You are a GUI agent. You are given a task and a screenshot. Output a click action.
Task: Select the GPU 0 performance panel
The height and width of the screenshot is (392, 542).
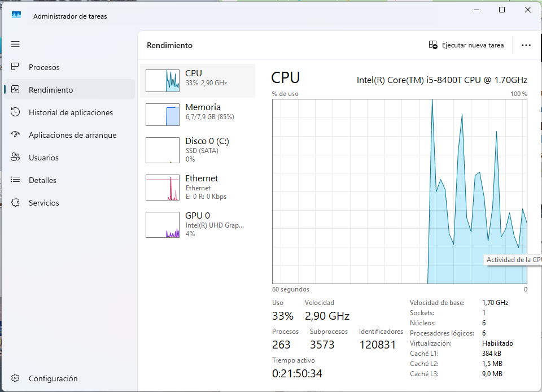point(196,224)
